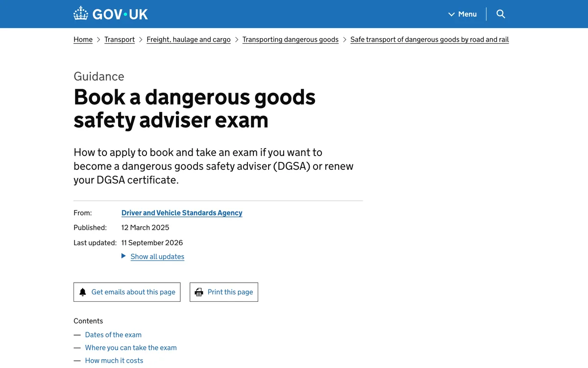The image size is (588, 368).
Task: Expand the Menu dropdown
Action: click(463, 14)
